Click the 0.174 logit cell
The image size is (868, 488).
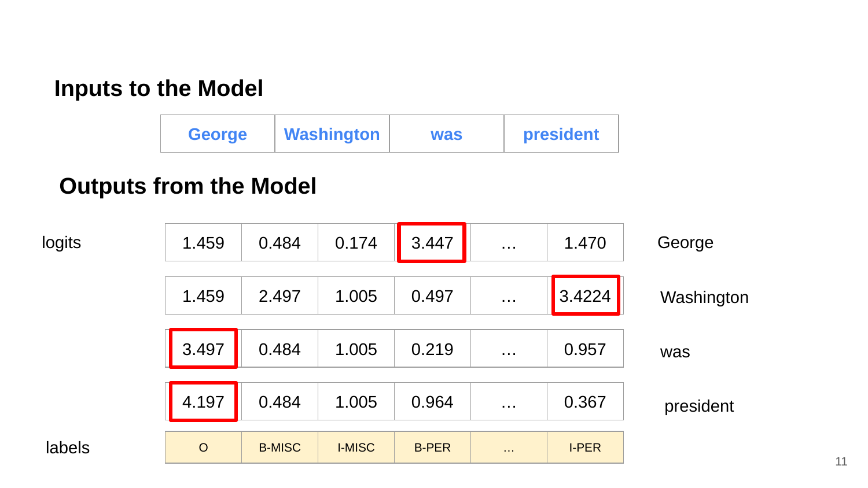coord(356,242)
